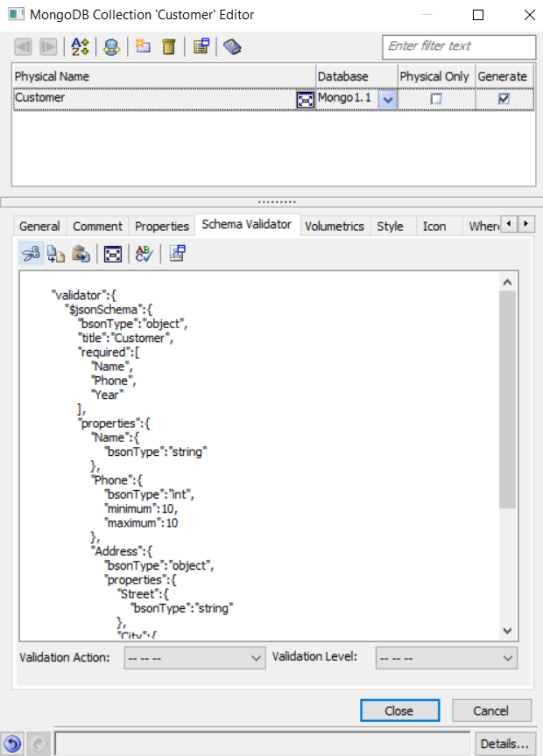Click the expand editor icon in validator toolbar
Viewport: 543px width, 756px height.
click(x=113, y=254)
